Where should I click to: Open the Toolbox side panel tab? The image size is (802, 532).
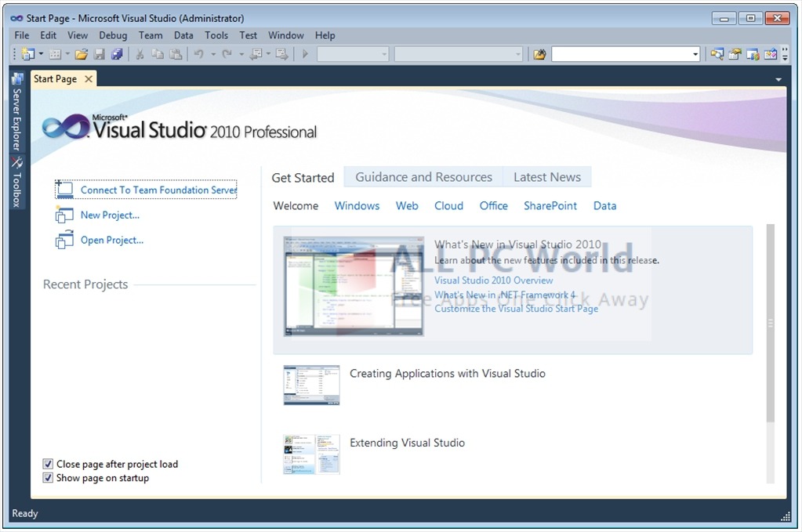17,183
